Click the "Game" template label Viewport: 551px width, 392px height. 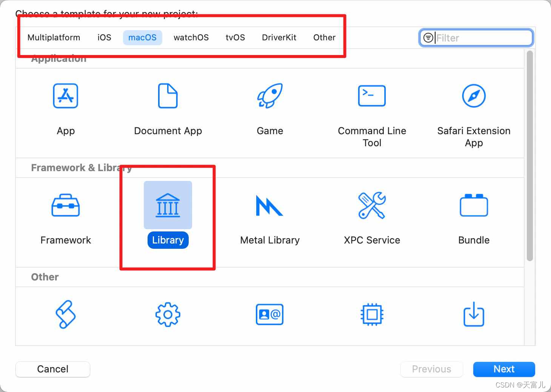(270, 131)
